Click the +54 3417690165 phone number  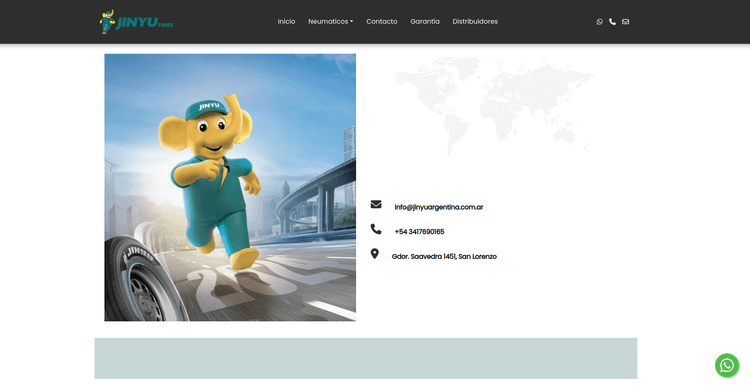(x=419, y=232)
